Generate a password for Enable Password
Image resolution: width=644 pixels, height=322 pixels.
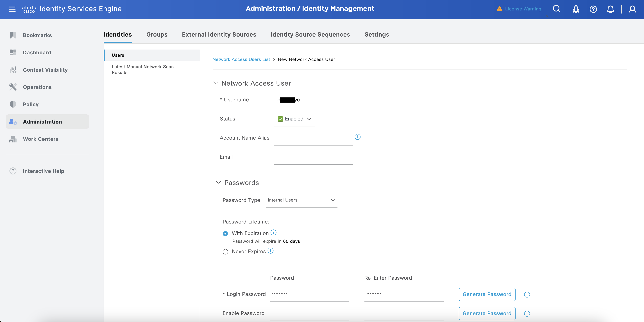pos(487,314)
